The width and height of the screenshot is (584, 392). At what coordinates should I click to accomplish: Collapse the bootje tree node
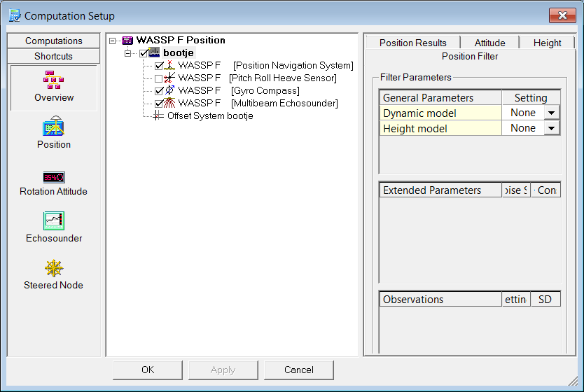[127, 53]
